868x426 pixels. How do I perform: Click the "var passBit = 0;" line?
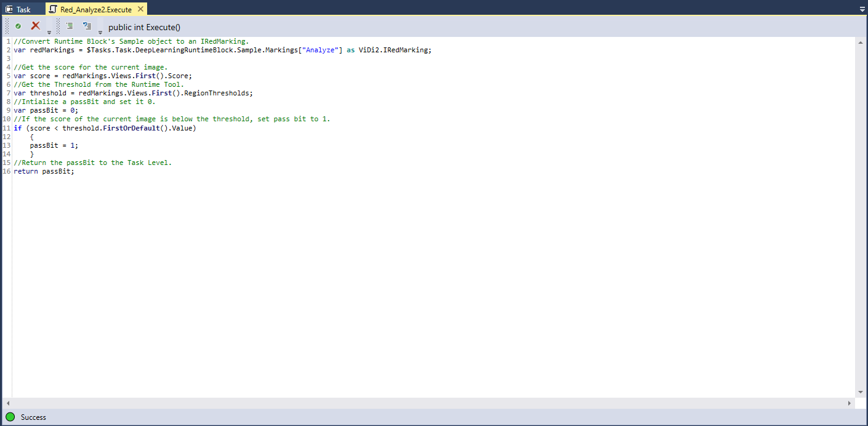[46, 111]
